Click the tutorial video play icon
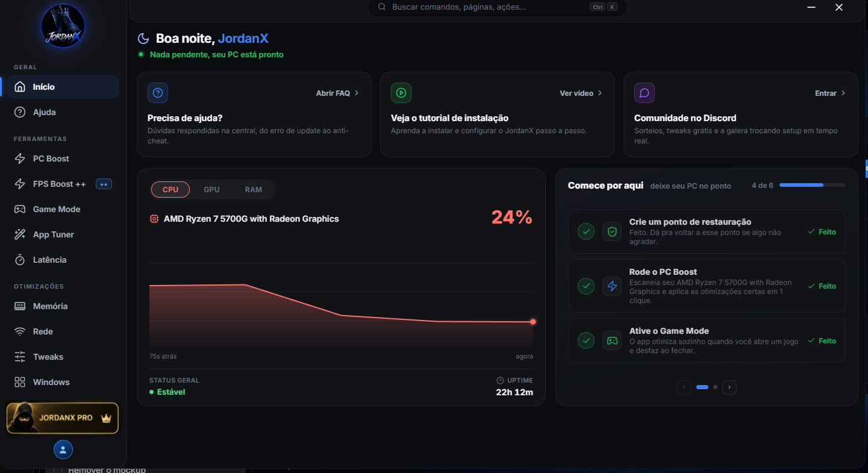This screenshot has width=868, height=473. pyautogui.click(x=401, y=93)
